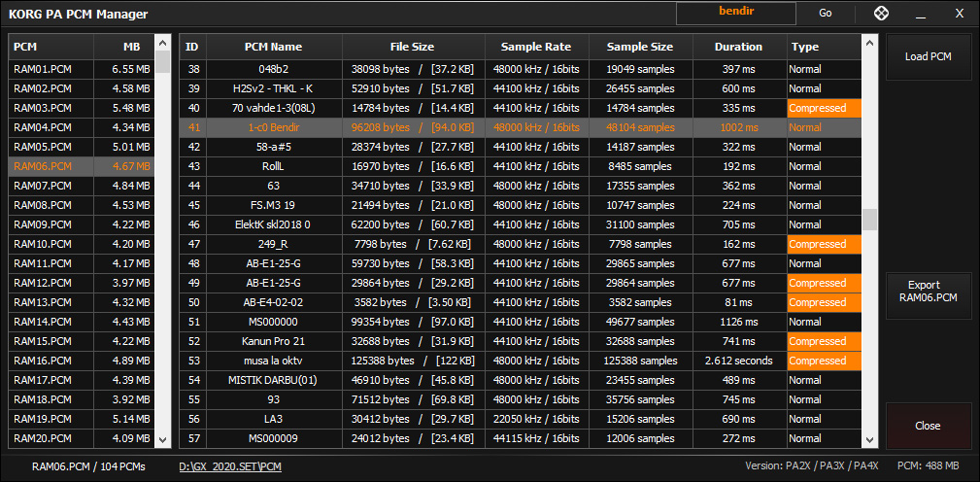The image size is (980, 482).
Task: Sort by the Type column header
Action: coord(824,47)
